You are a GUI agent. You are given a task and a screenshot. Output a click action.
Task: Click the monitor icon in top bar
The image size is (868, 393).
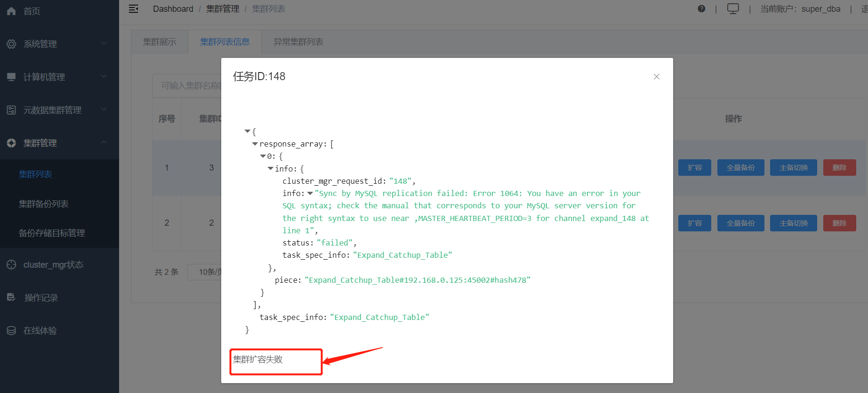tap(733, 8)
